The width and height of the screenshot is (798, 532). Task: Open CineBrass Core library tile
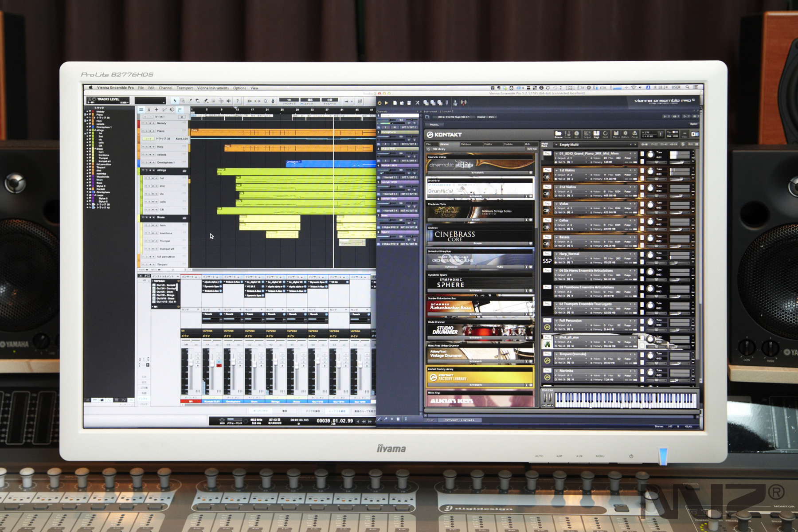pyautogui.click(x=480, y=236)
